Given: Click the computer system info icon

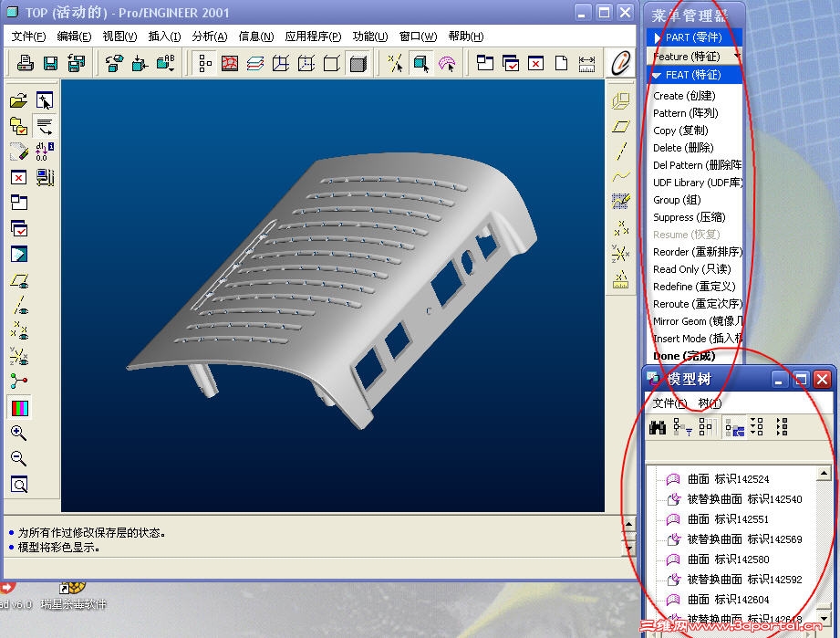Looking at the screenshot, I should 45,177.
